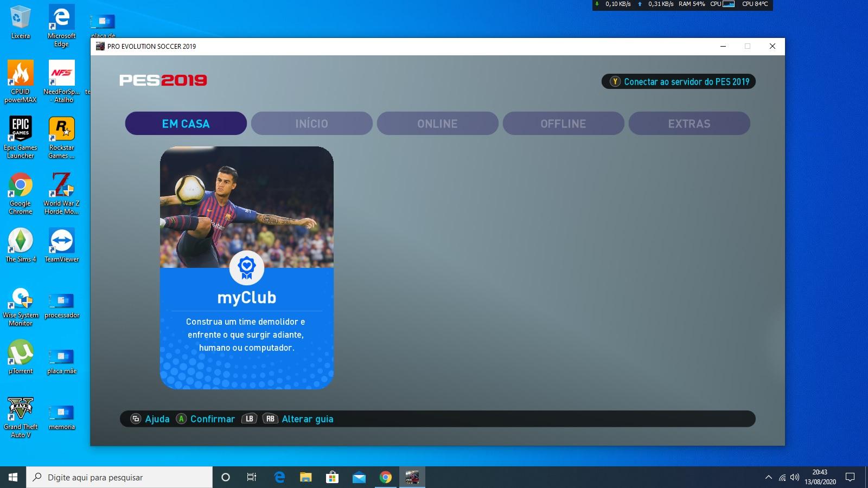Viewport: 868px width, 488px height.
Task: Click the Alterar guia label
Action: click(x=308, y=419)
